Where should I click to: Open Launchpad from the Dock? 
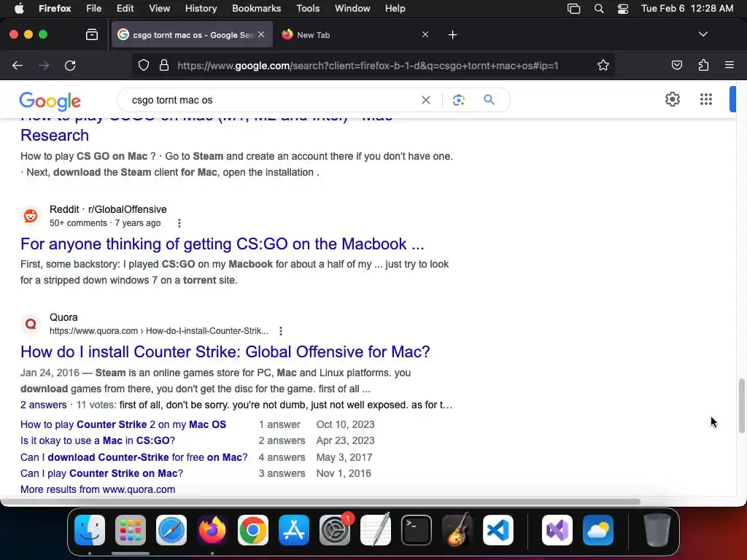[130, 530]
